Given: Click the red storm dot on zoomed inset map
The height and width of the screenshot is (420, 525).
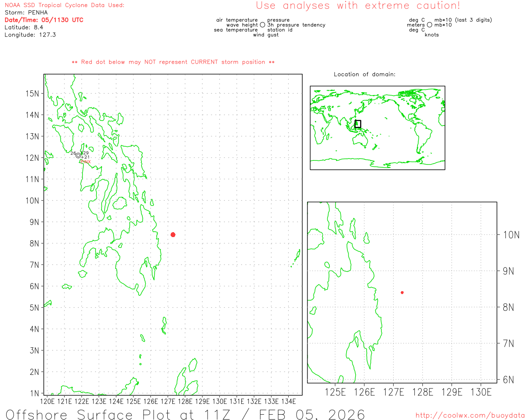Looking at the screenshot, I should [x=402, y=292].
